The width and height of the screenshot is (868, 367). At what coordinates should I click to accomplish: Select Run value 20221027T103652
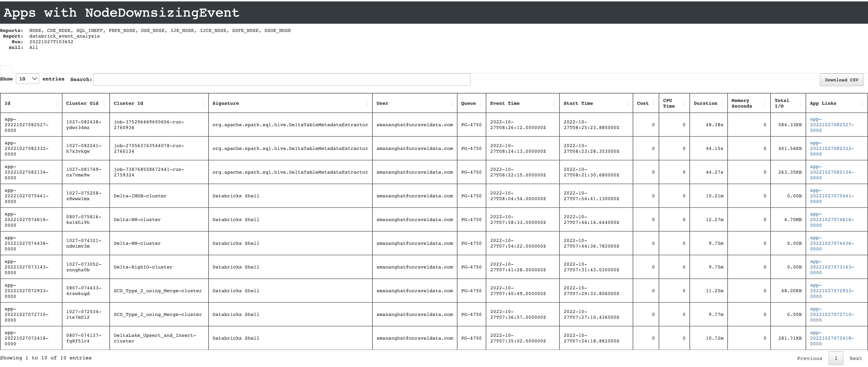click(x=51, y=42)
